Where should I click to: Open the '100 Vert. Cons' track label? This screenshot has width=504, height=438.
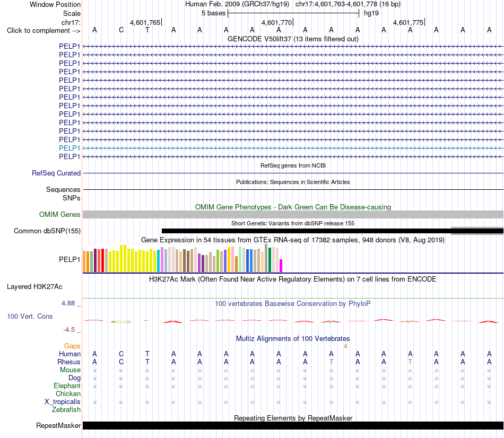point(30,316)
